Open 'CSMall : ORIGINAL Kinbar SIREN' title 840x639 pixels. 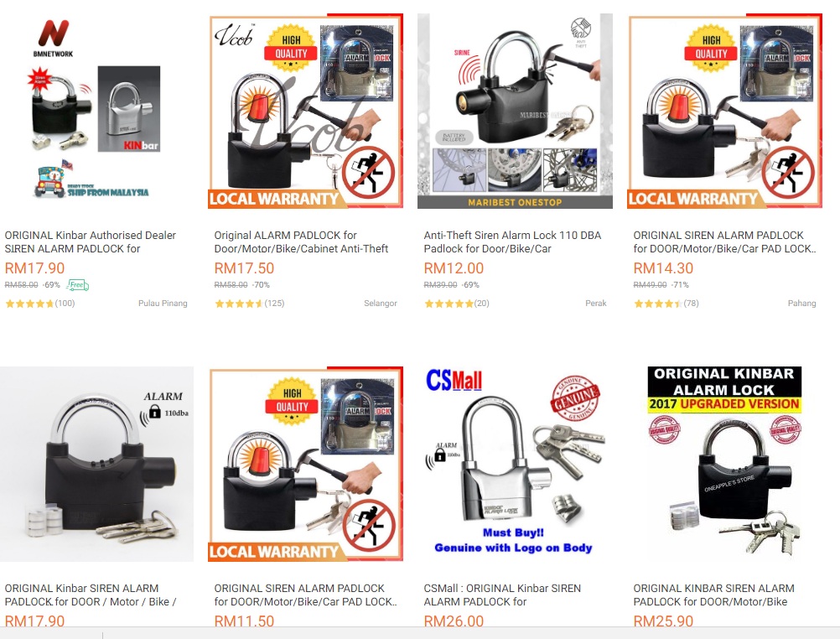[x=502, y=595]
